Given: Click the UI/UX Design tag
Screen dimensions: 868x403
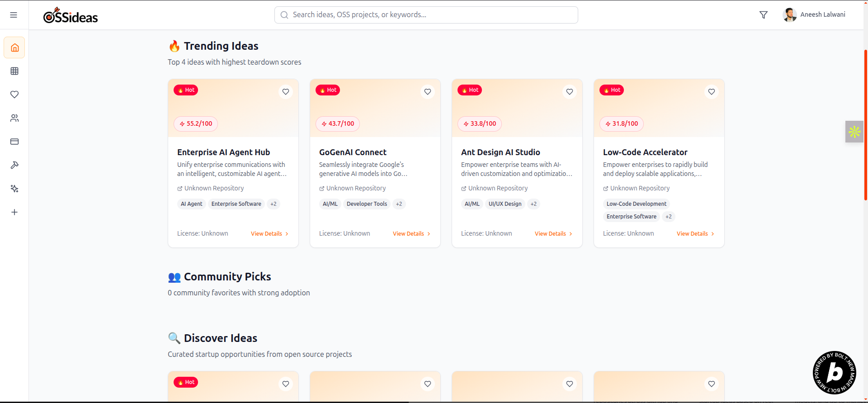Looking at the screenshot, I should click(505, 204).
